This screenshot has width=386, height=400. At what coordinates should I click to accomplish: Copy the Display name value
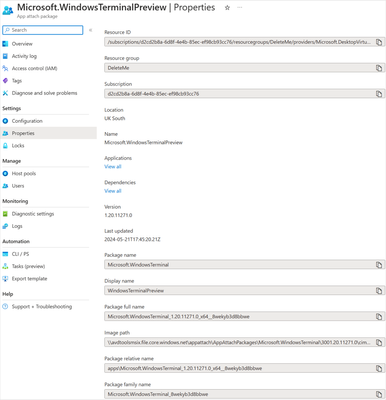click(379, 291)
